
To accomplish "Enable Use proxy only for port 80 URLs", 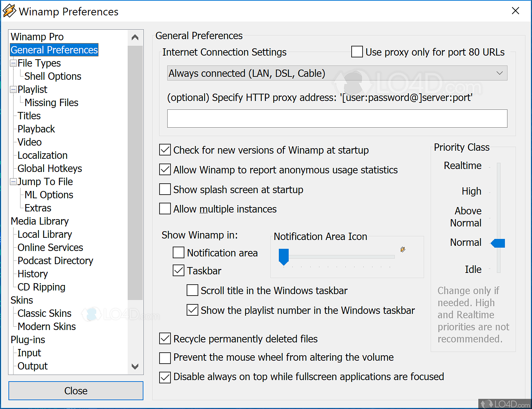I will click(x=357, y=52).
